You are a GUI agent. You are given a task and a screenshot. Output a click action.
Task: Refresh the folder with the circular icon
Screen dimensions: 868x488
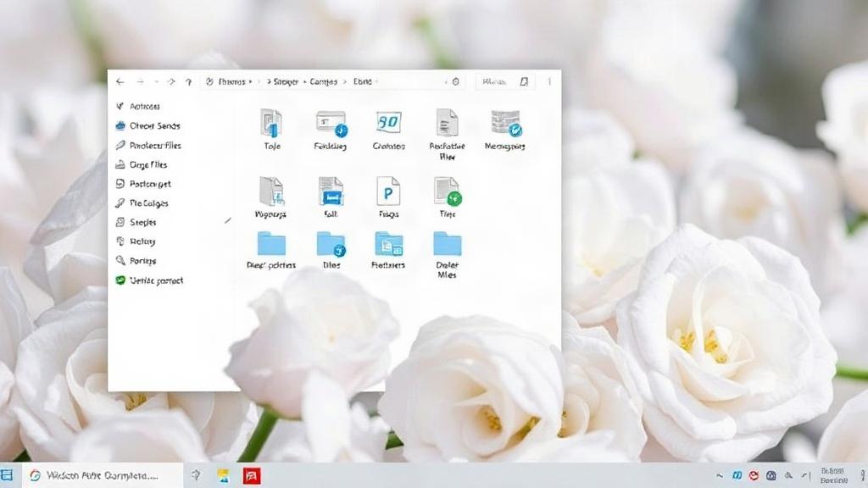coord(455,81)
